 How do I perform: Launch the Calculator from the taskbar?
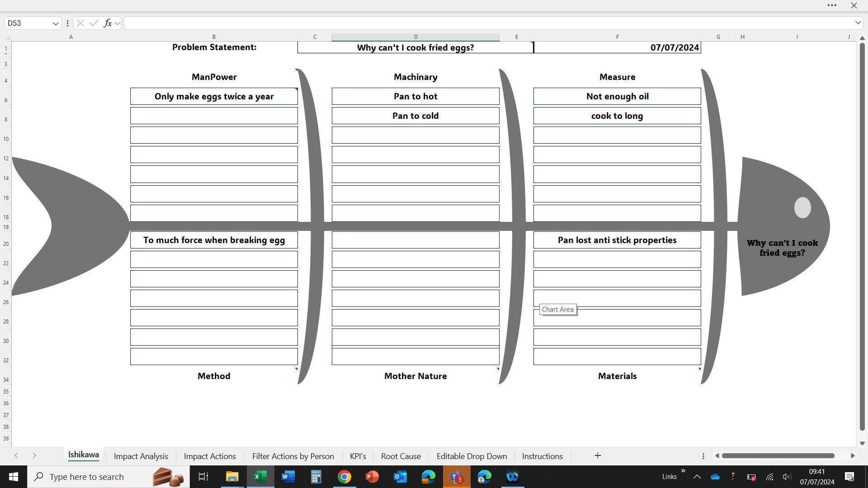tap(316, 477)
